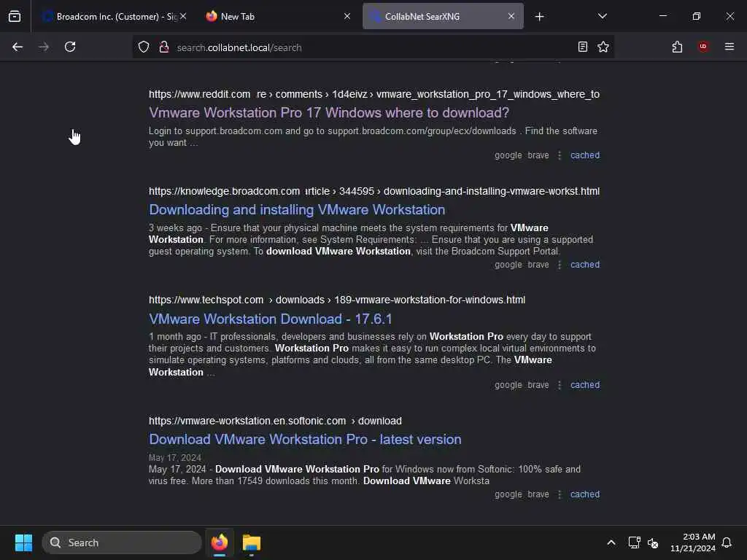Viewport: 747px width, 560px height.
Task: Open cached copy of the Softonic result
Action: pyautogui.click(x=585, y=494)
